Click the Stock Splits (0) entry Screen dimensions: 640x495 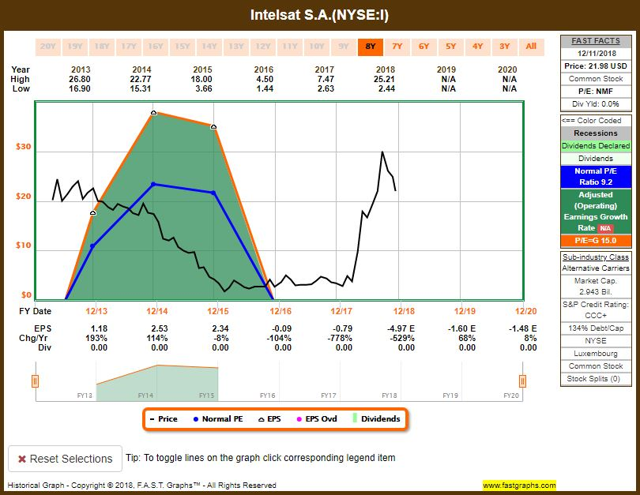[596, 379]
